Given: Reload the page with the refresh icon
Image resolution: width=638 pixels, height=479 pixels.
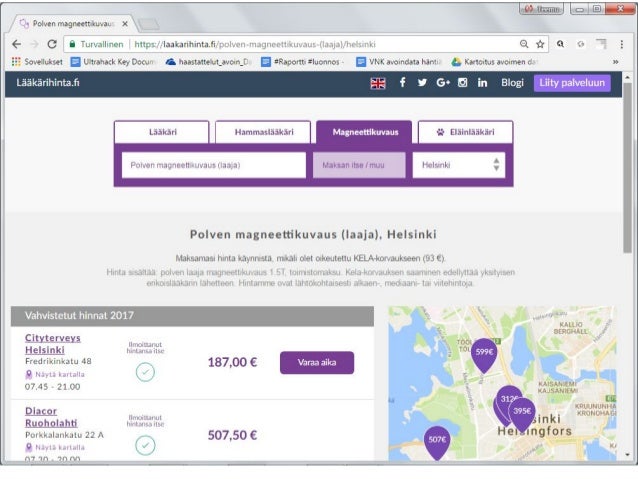Looking at the screenshot, I should [x=52, y=44].
